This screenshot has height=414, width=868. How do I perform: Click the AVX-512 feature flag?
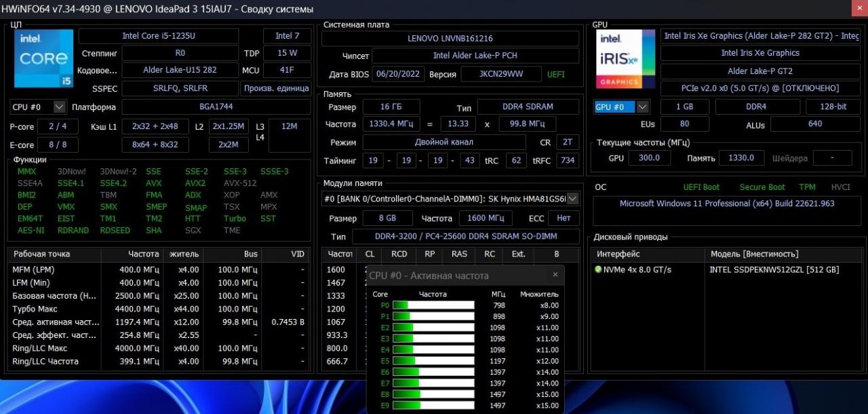240,183
